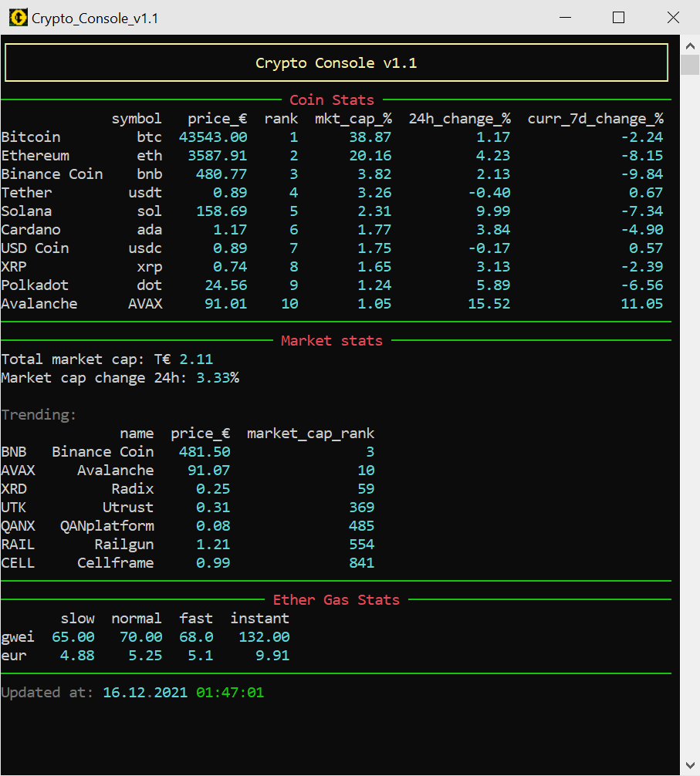
Task: Click the slow gas column header
Action: (x=78, y=619)
